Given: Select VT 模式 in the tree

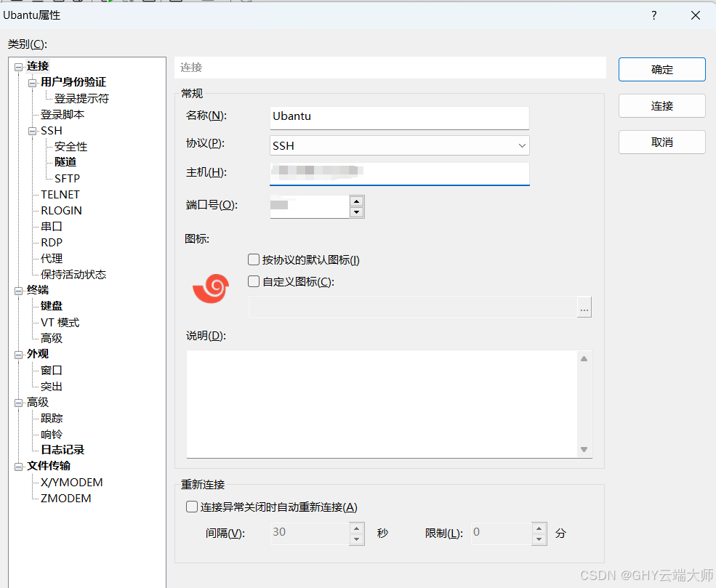Looking at the screenshot, I should (x=60, y=322).
